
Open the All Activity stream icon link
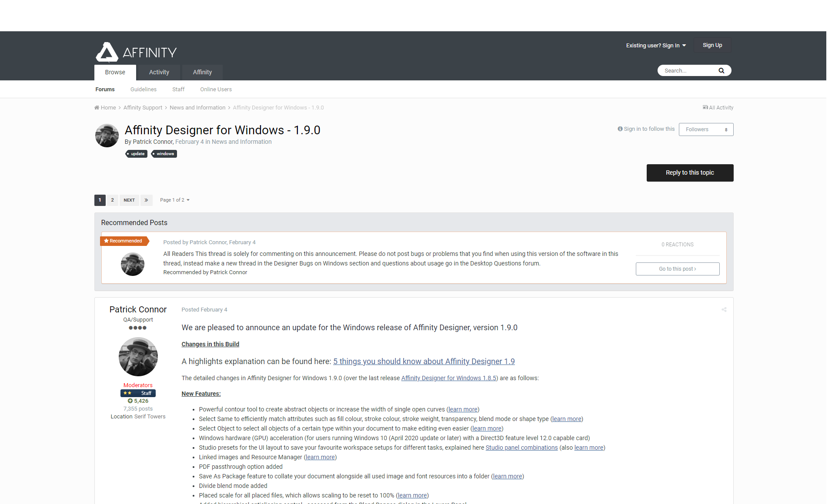[705, 108]
